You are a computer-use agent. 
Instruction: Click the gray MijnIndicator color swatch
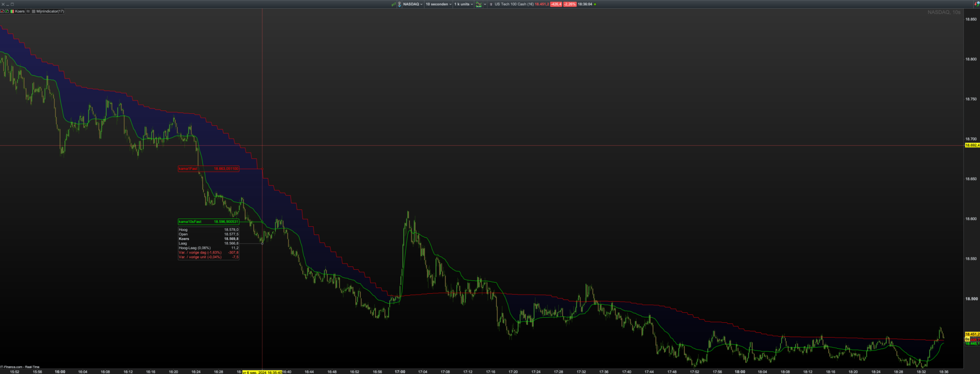[33, 11]
